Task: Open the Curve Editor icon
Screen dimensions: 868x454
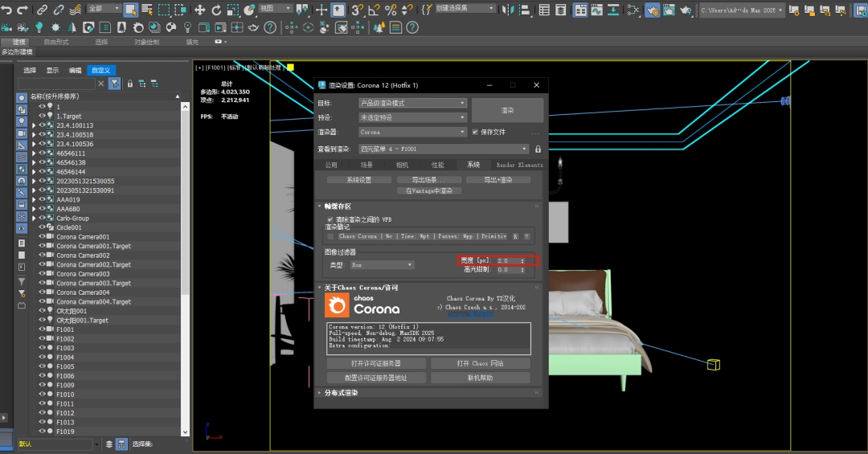Action: (596, 10)
